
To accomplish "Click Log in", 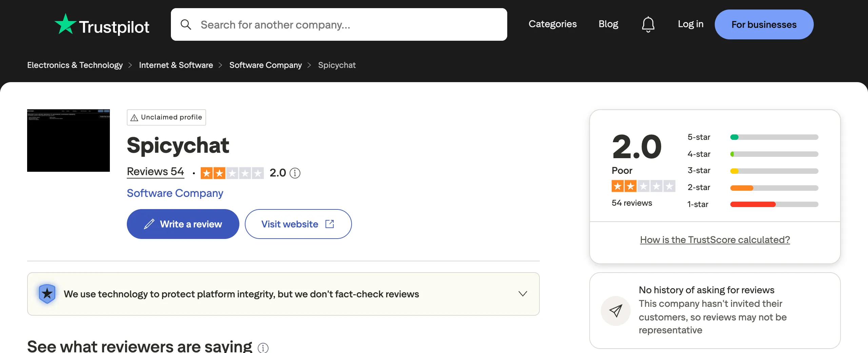I will 691,24.
